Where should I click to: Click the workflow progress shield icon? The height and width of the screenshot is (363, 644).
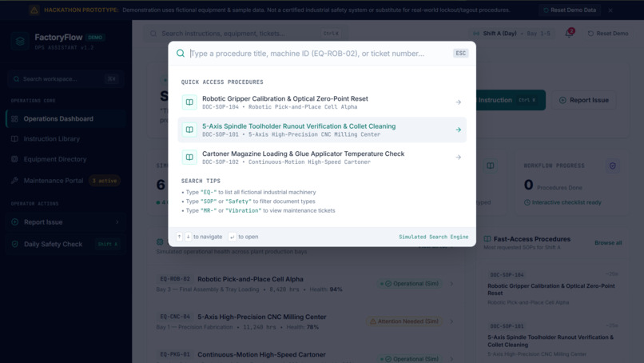(x=612, y=166)
